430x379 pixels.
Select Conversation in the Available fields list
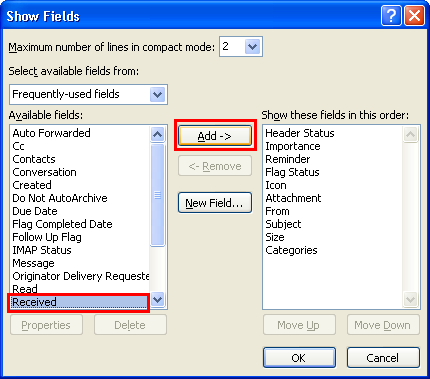click(44, 172)
